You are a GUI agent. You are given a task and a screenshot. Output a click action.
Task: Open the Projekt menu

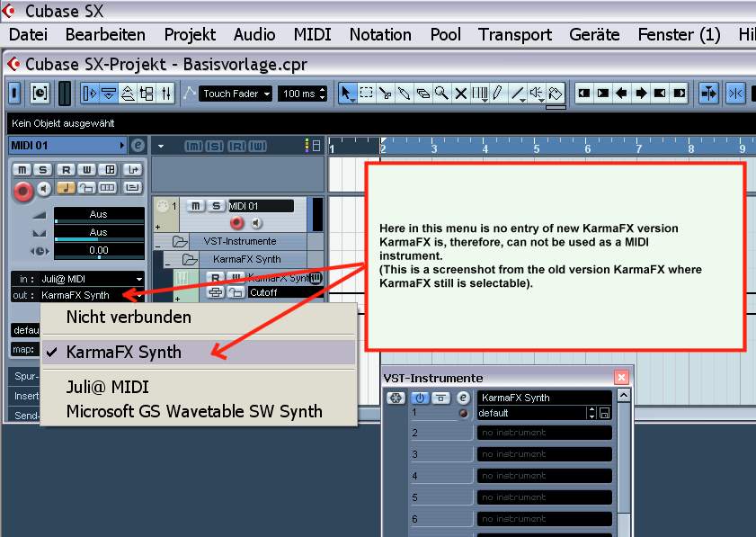coord(190,35)
